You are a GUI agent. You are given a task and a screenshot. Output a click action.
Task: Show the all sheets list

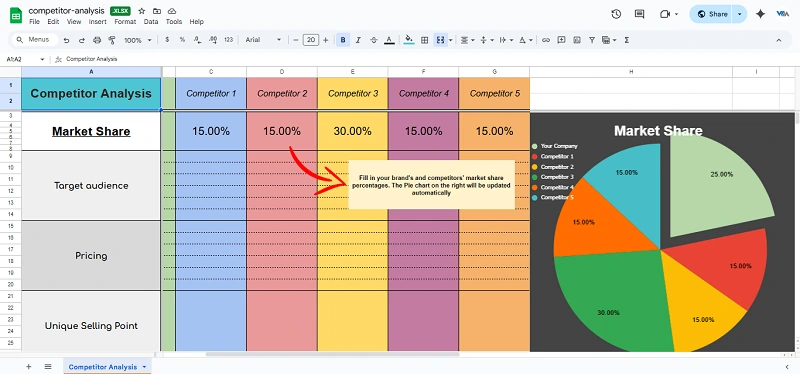[48, 366]
